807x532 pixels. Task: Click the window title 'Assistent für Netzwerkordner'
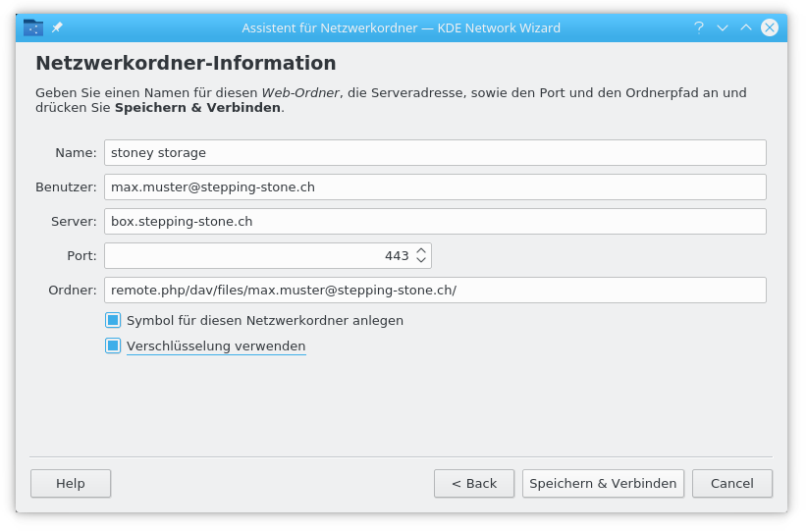click(330, 27)
